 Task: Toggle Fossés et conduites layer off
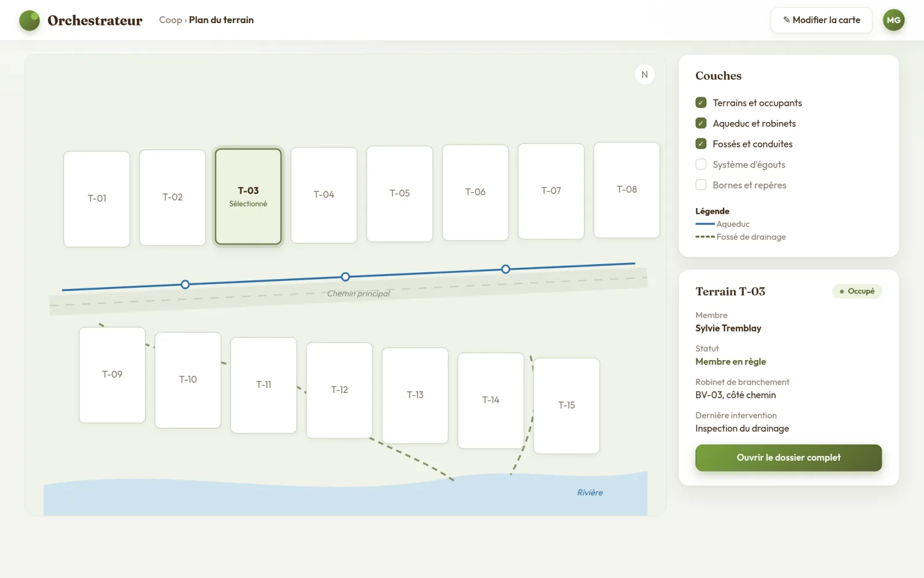[701, 144]
